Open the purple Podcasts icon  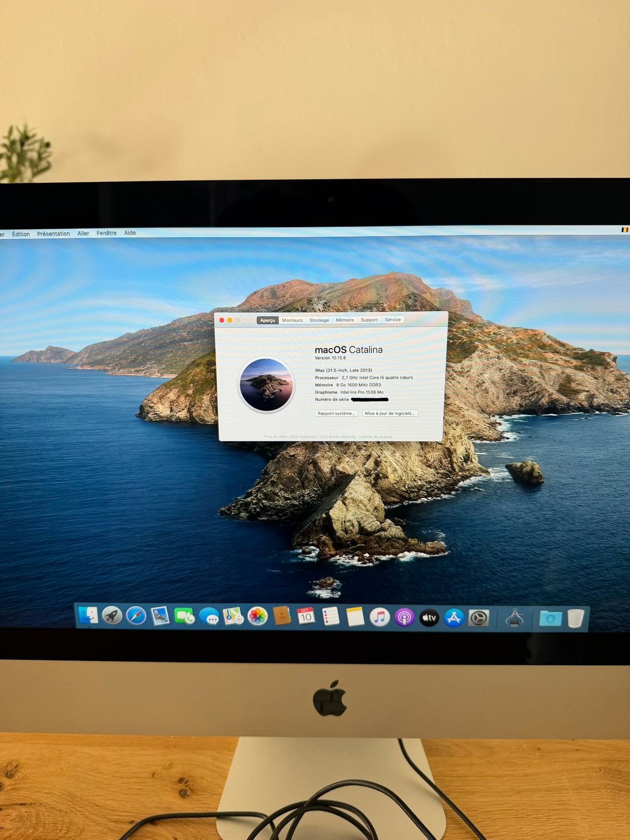[x=404, y=617]
